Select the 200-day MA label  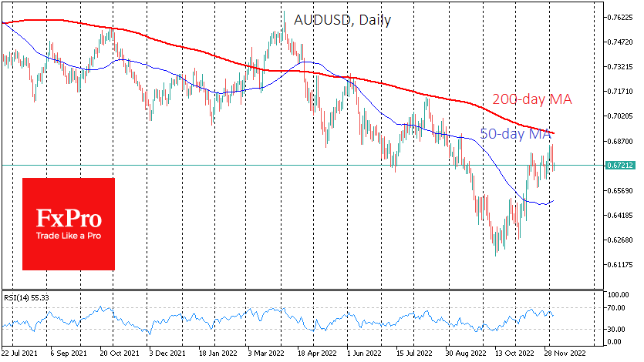coord(533,99)
